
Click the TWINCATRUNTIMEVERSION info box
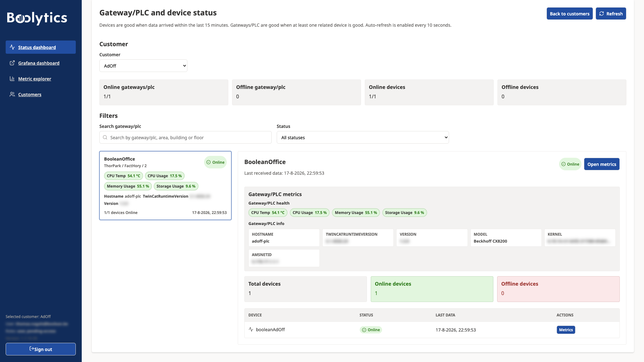click(358, 238)
